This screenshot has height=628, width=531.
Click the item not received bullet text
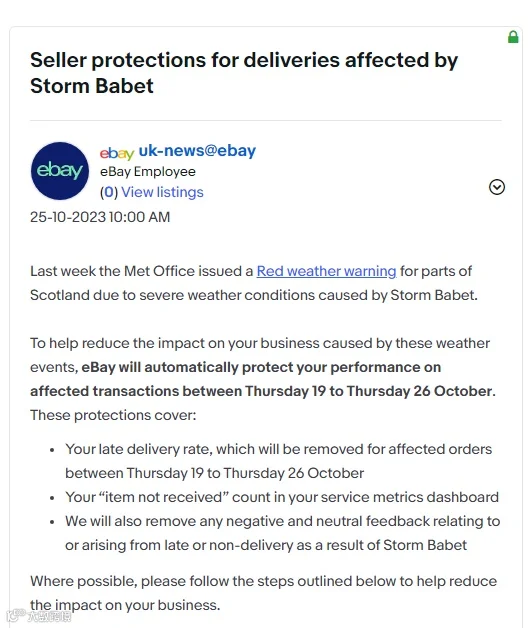[x=282, y=497]
